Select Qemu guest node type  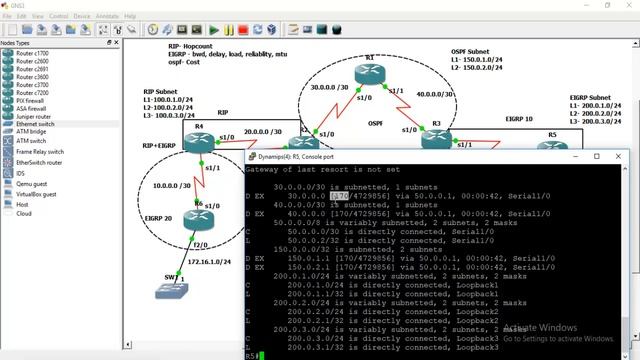point(31,184)
